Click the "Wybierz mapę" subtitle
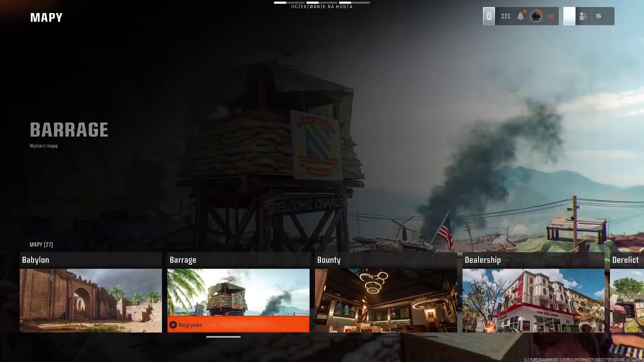 coord(44,146)
